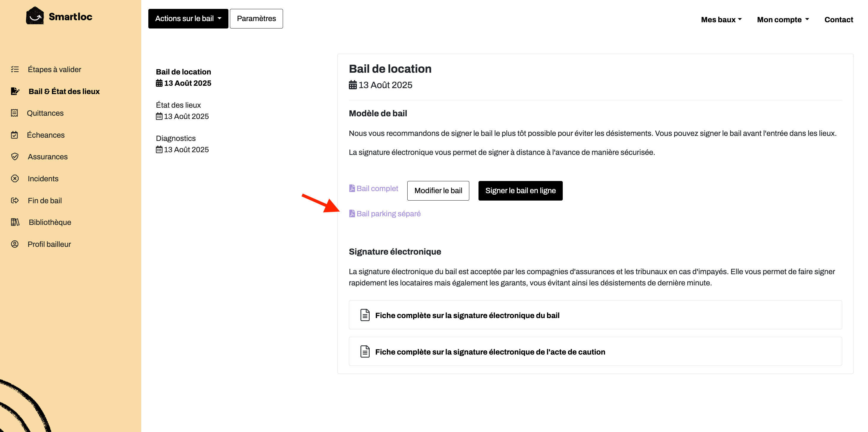
Task: Open fiche on signature électronique du bail
Action: click(595, 315)
